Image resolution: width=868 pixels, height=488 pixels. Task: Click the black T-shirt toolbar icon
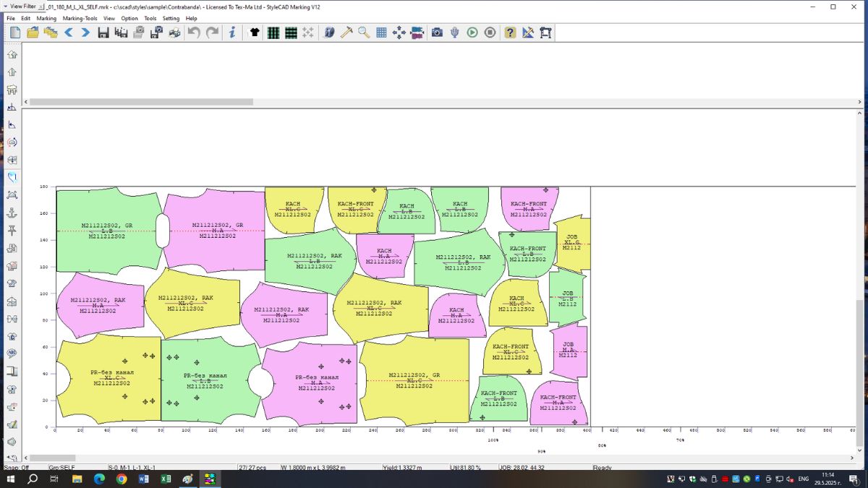click(x=255, y=33)
